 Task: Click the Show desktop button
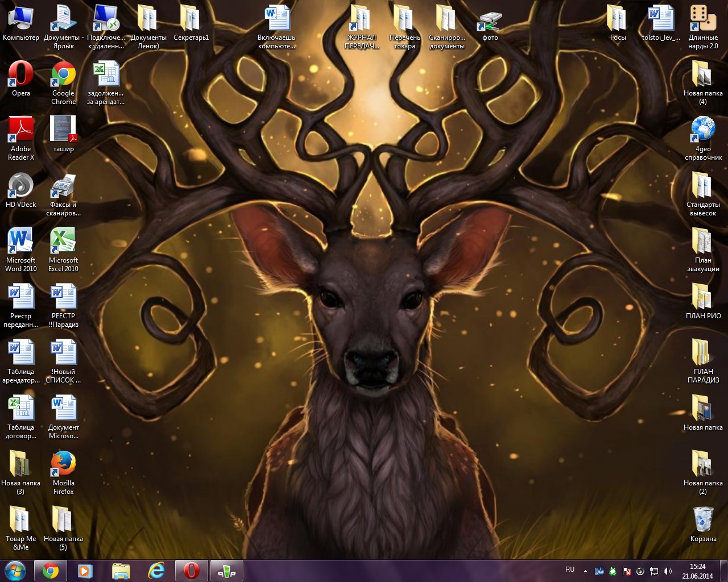point(723,571)
